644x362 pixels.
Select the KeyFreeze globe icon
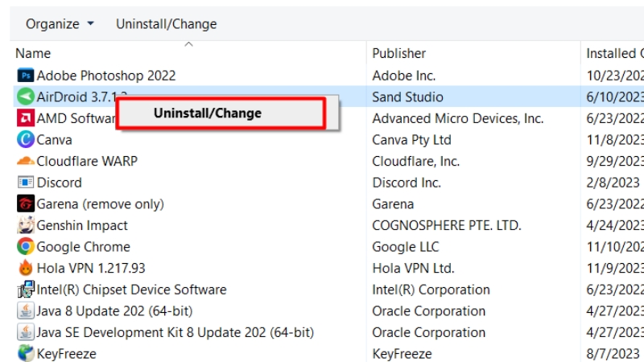[26, 353]
